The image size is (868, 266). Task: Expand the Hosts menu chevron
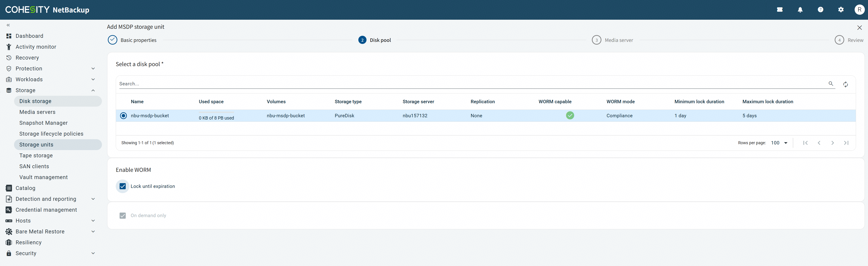point(93,220)
